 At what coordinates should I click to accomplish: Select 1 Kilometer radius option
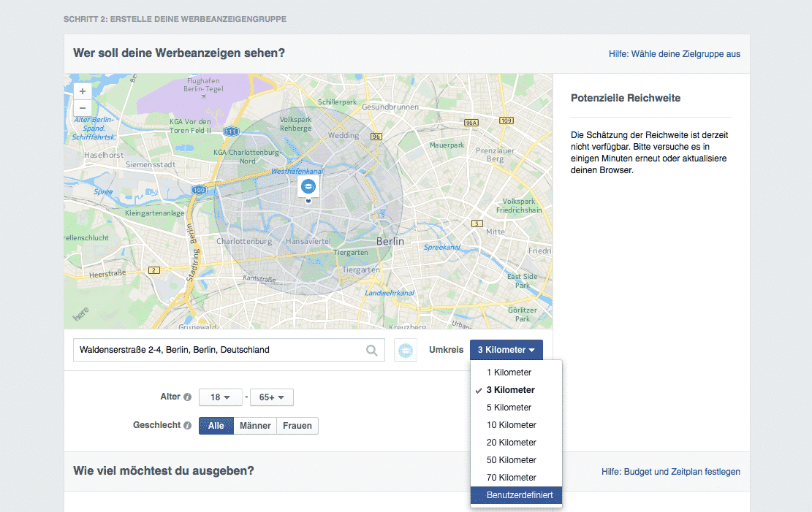(x=509, y=372)
